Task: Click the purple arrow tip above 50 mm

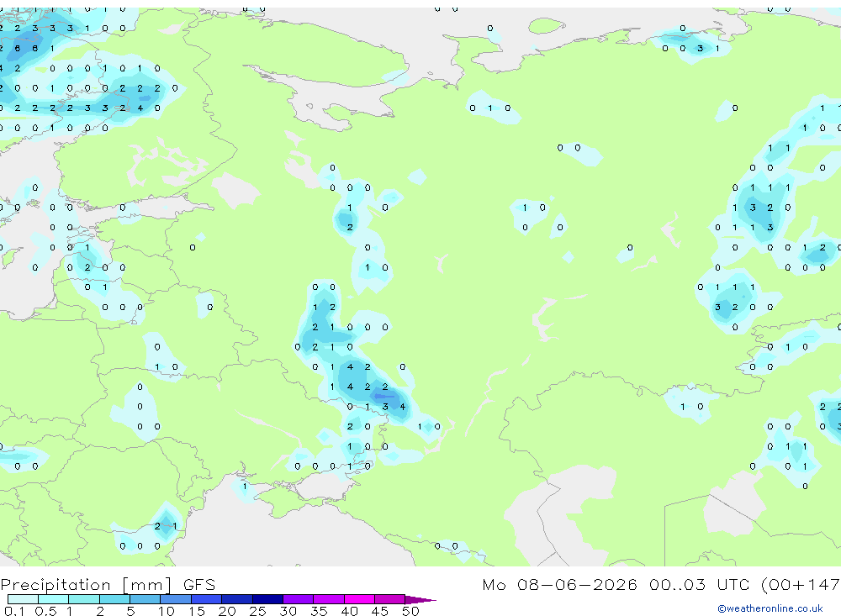Action: (420, 599)
